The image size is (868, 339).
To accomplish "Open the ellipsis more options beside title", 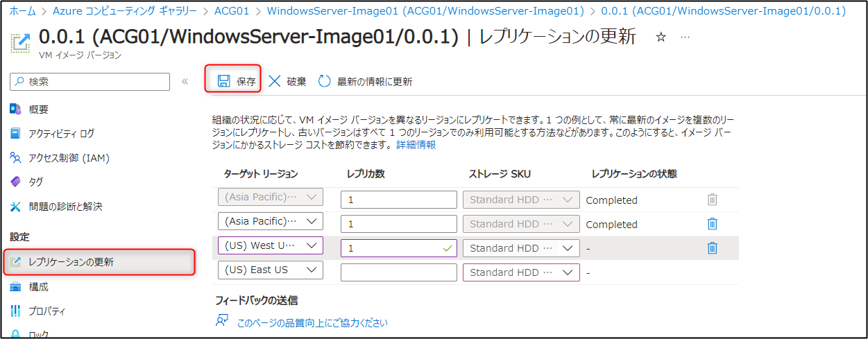I will [685, 37].
